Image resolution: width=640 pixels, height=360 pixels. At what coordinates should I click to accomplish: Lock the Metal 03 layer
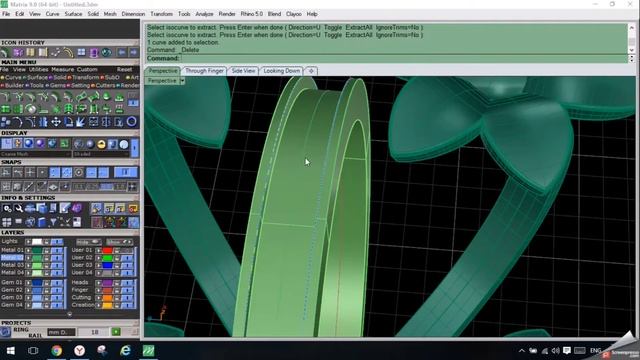[x=46, y=265]
